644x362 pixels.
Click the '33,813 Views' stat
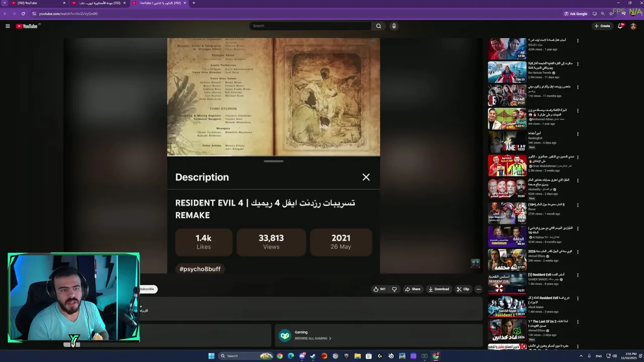(271, 242)
